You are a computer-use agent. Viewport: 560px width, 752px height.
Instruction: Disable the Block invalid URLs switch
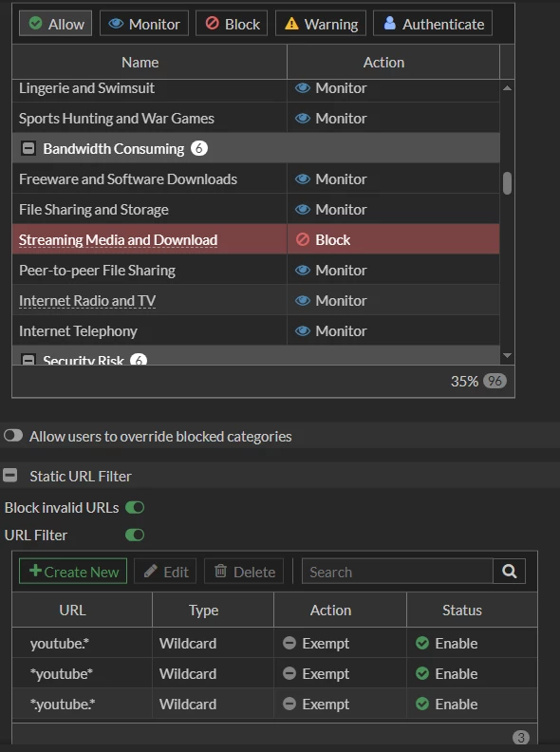click(135, 507)
